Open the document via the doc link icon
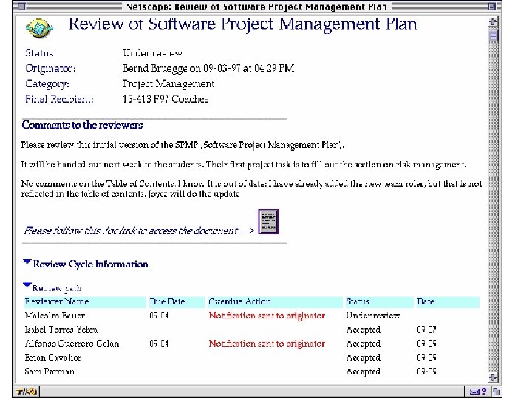Screen dimensions: 532x399 click(268, 222)
